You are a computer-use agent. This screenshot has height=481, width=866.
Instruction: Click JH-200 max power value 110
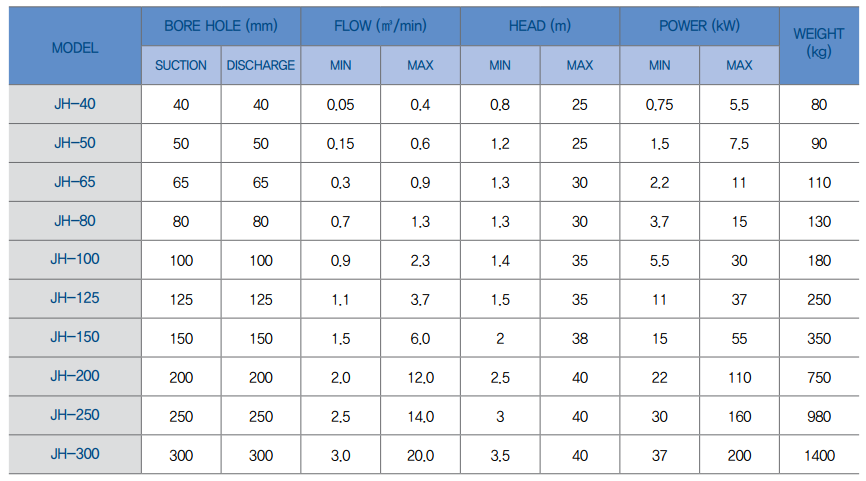[x=739, y=377]
